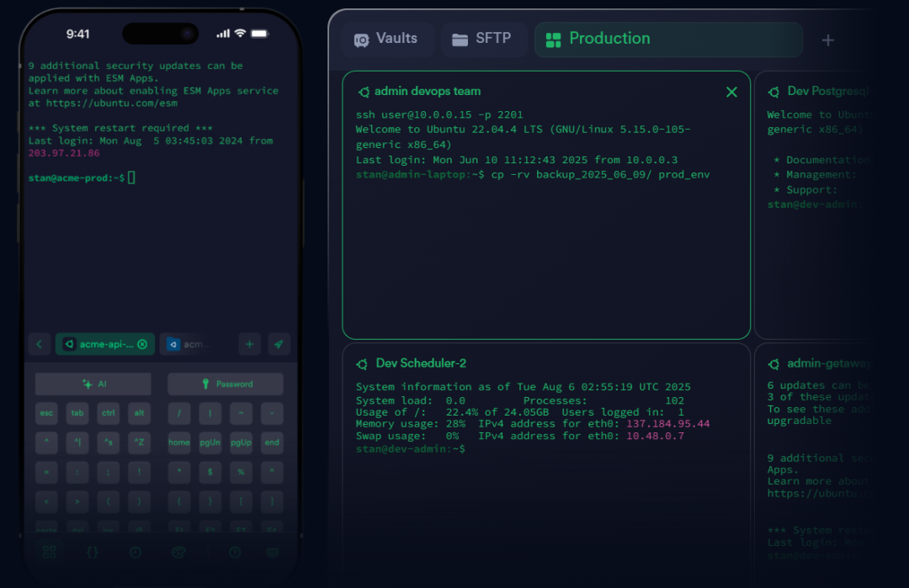Tap the asterisk key
909x588 pixels.
[x=179, y=472]
